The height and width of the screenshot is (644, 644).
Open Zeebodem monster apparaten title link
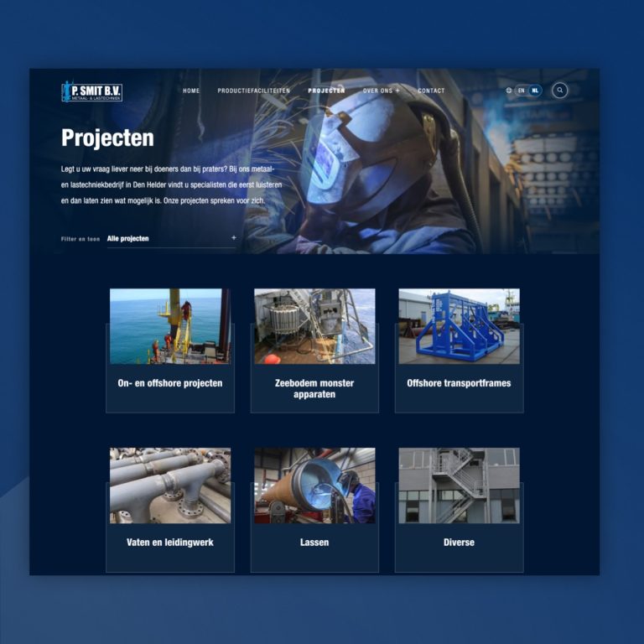click(x=314, y=388)
